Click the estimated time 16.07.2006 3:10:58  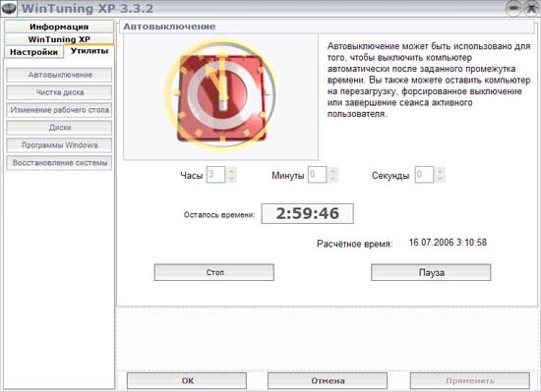tap(448, 242)
